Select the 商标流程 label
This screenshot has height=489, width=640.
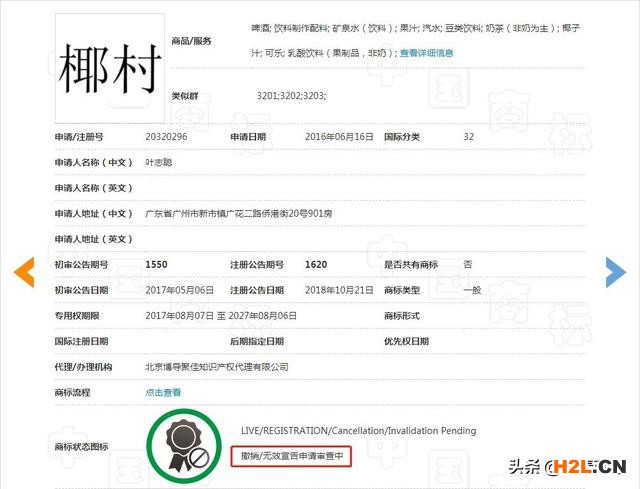[x=72, y=393]
